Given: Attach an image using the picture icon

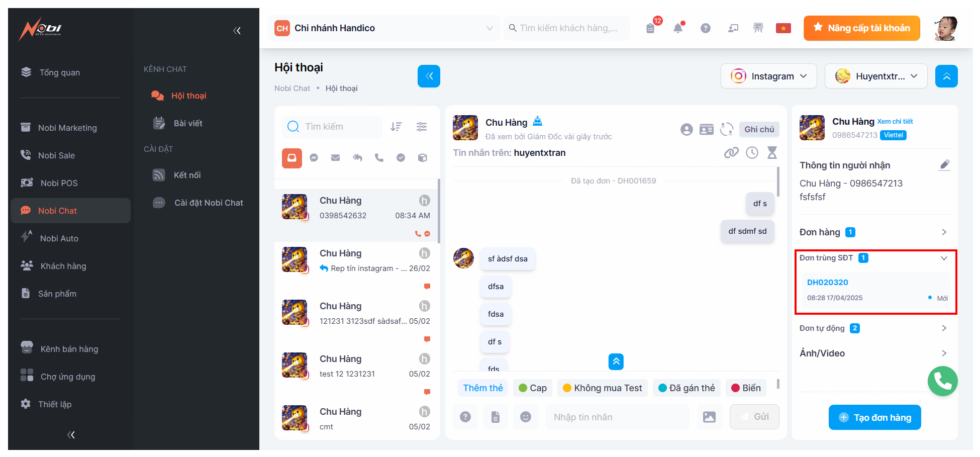Looking at the screenshot, I should point(709,417).
